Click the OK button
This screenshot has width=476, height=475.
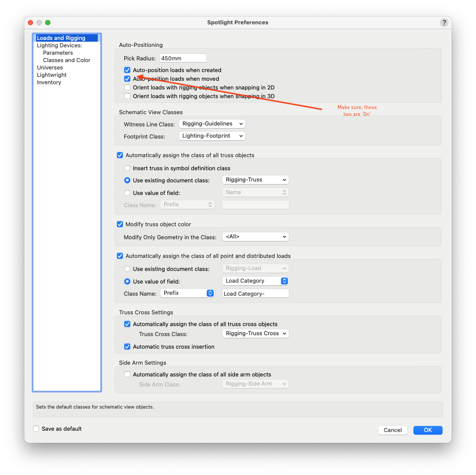pyautogui.click(x=427, y=430)
